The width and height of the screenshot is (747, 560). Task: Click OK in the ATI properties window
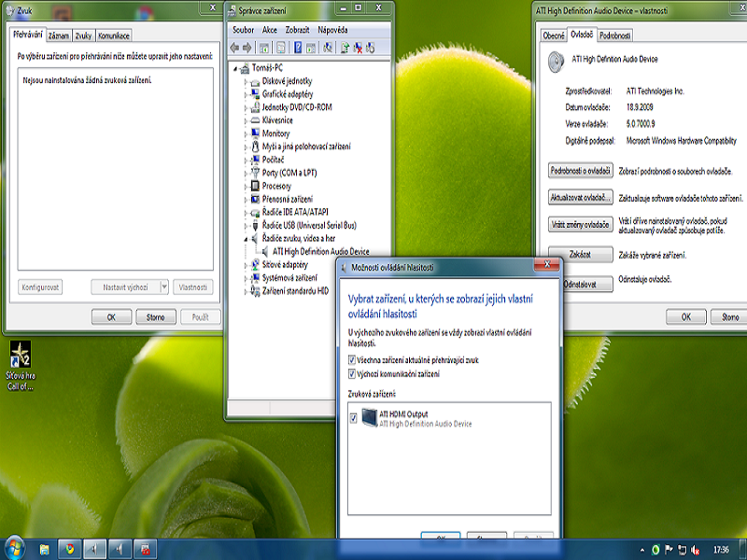[x=686, y=316]
